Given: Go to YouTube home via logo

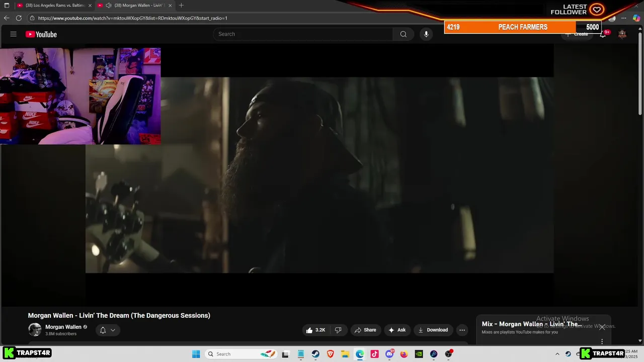Looking at the screenshot, I should click(41, 34).
